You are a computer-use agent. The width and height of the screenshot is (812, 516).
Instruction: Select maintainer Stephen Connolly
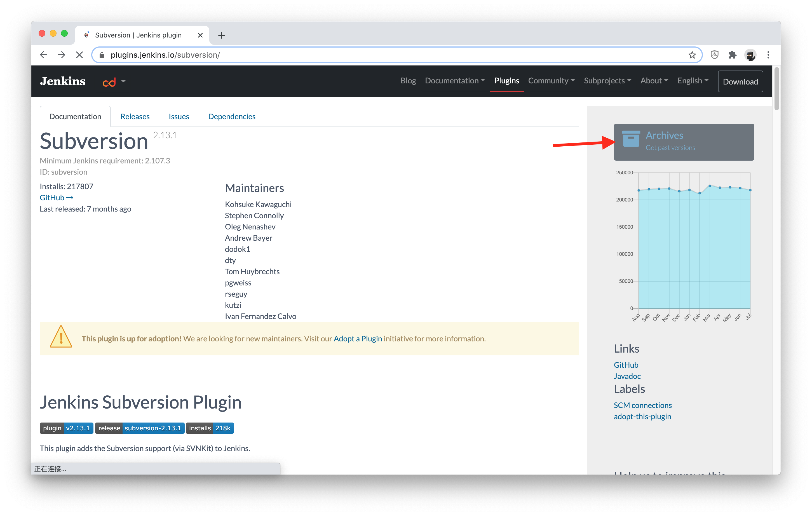point(254,215)
